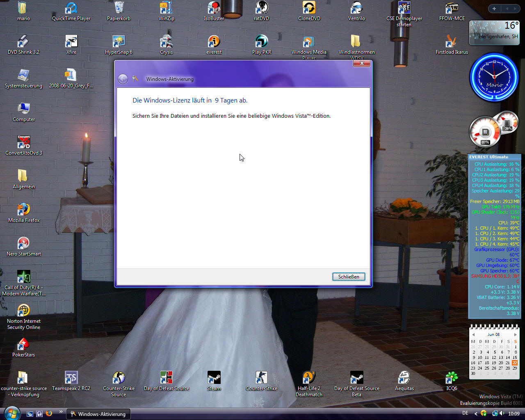Click the Schließen button in activation dialog
Screen dimensions: 525x420
pyautogui.click(x=349, y=277)
